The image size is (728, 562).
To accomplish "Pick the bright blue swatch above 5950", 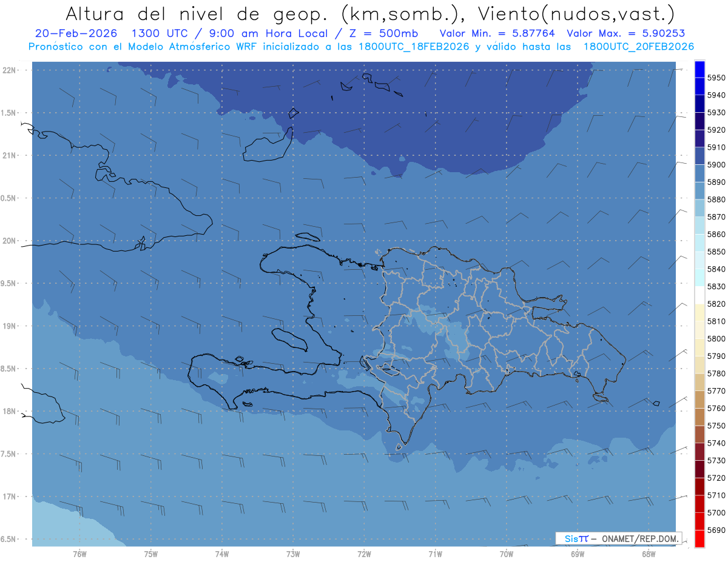I will pyautogui.click(x=699, y=69).
